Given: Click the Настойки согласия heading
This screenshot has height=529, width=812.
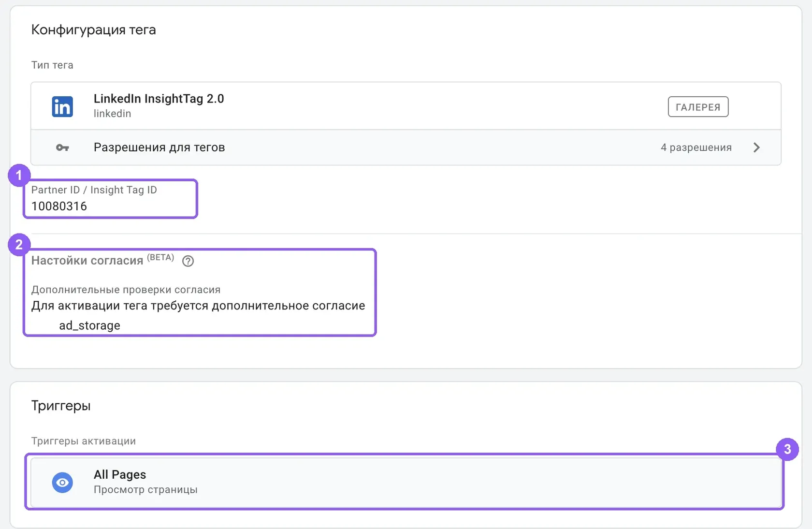Looking at the screenshot, I should coord(87,261).
